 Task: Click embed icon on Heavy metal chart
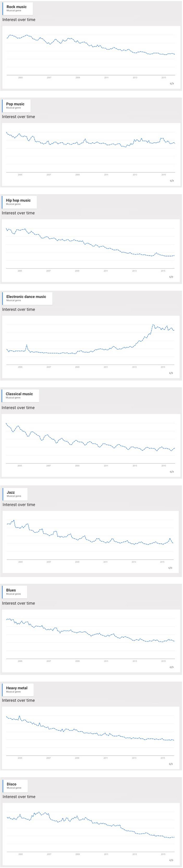coord(171,764)
